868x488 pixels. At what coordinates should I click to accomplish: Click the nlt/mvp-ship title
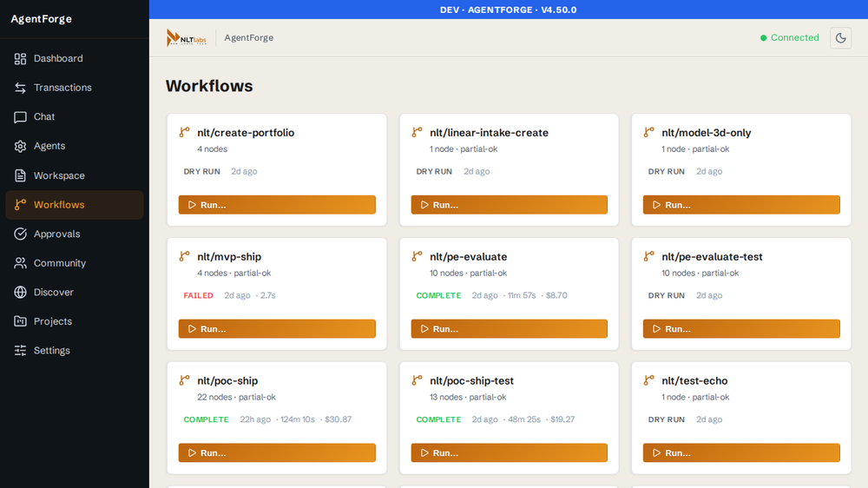point(229,257)
